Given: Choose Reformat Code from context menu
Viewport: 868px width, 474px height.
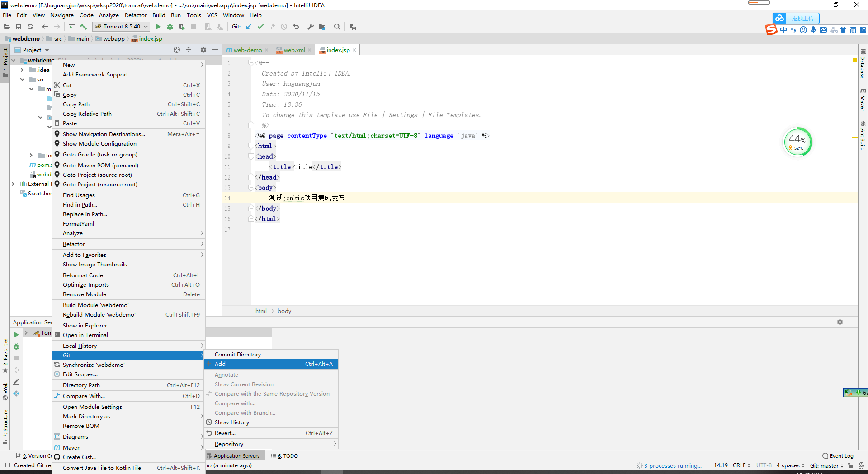Looking at the screenshot, I should (128, 275).
